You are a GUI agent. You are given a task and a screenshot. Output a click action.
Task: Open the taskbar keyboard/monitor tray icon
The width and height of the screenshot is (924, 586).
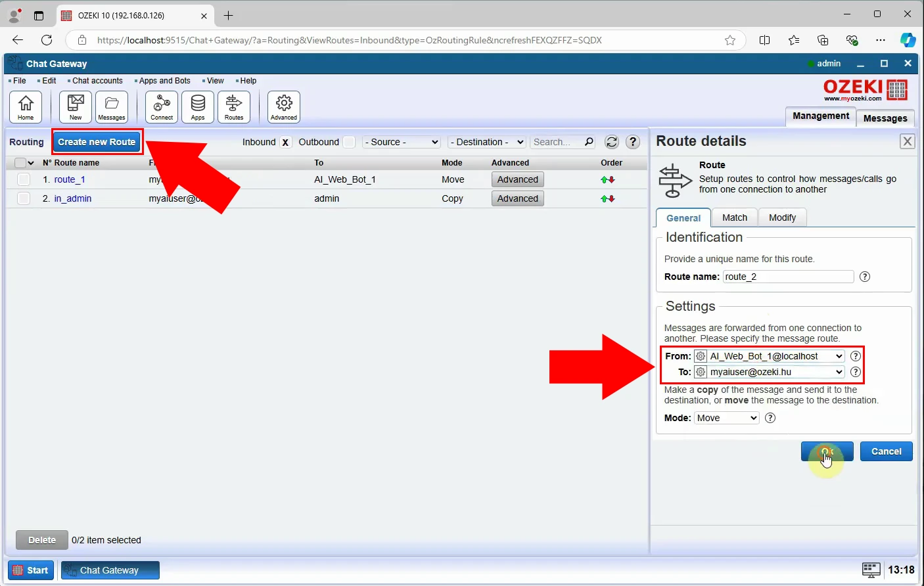871,570
